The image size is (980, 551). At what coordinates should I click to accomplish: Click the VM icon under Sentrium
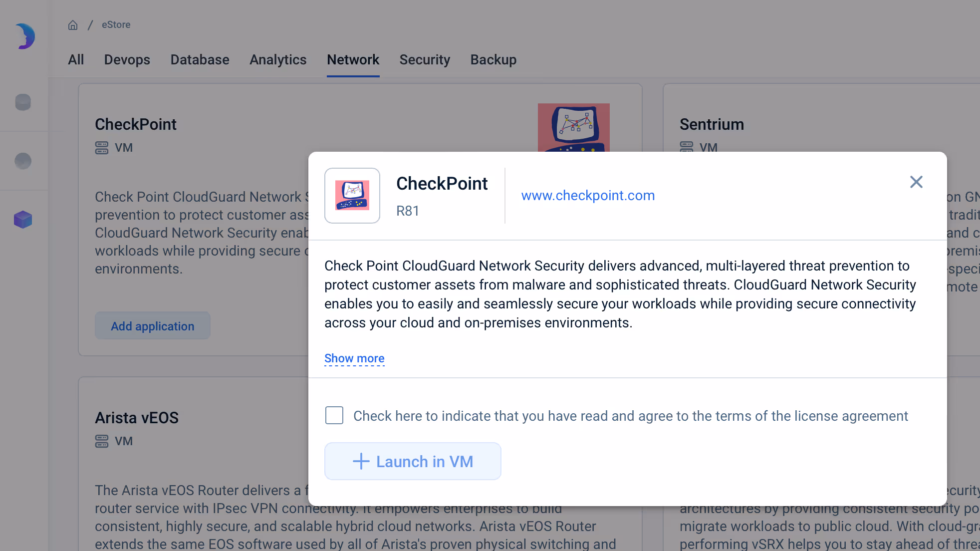pos(687,147)
